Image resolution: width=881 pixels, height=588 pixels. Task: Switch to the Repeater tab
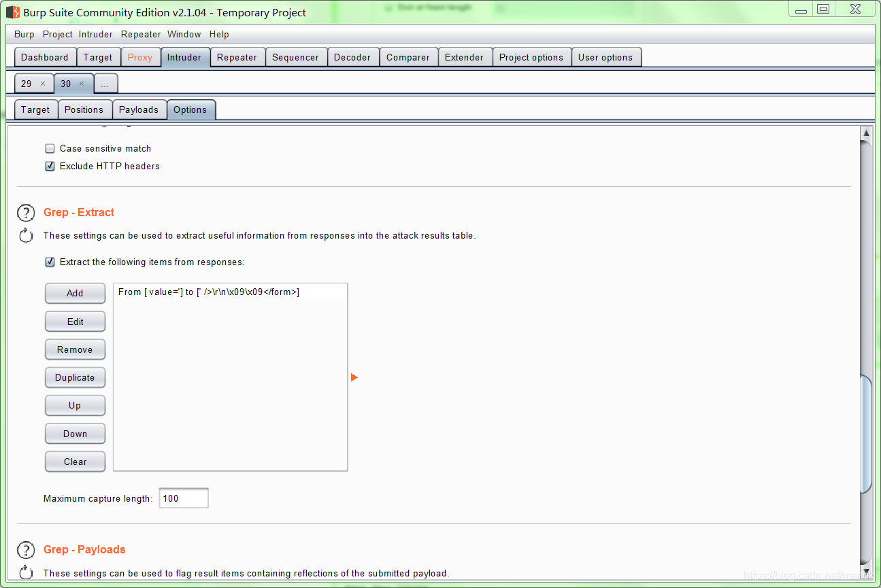coord(237,57)
